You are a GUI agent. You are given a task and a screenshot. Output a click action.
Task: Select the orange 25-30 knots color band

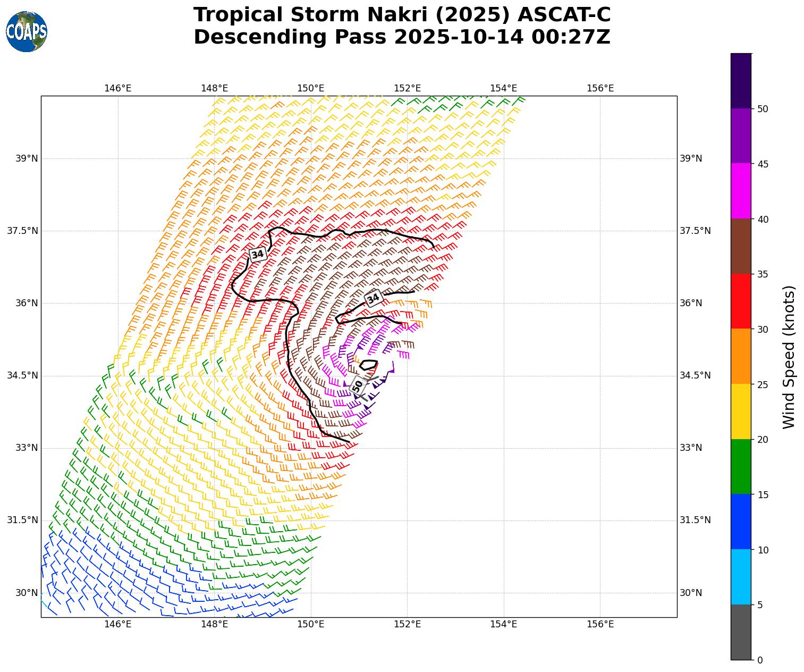[x=741, y=356]
